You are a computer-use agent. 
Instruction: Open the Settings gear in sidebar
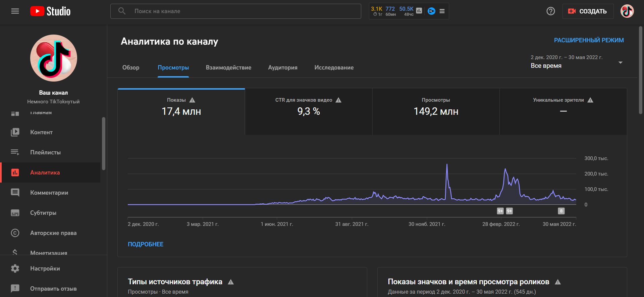15,268
